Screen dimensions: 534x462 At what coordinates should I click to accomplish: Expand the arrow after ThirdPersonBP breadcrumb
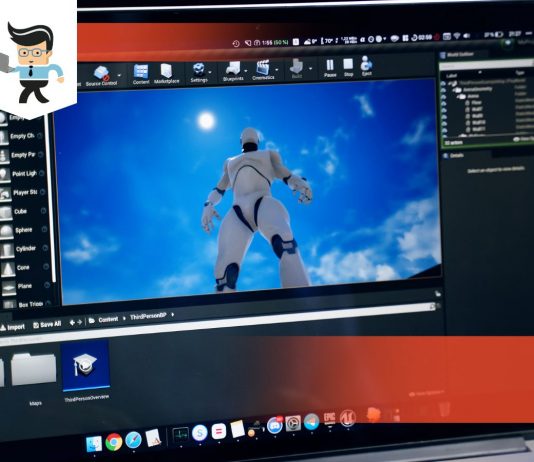pyautogui.click(x=173, y=315)
